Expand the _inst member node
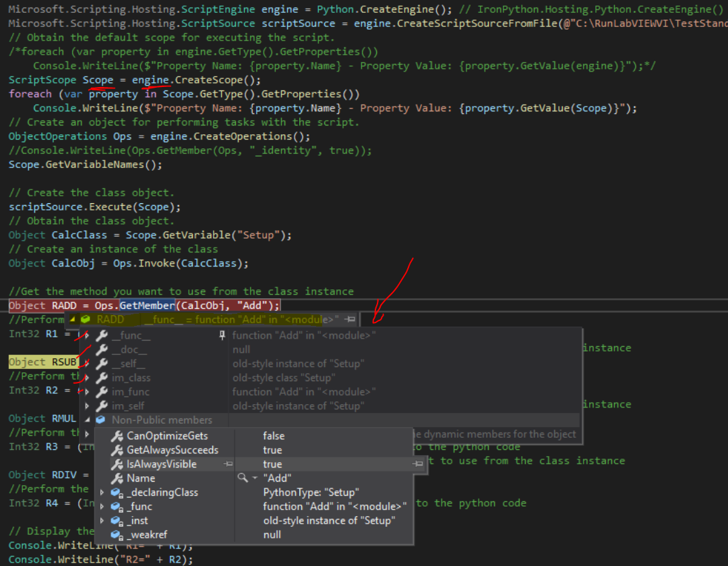Screen dimensions: 728x566 [101, 520]
